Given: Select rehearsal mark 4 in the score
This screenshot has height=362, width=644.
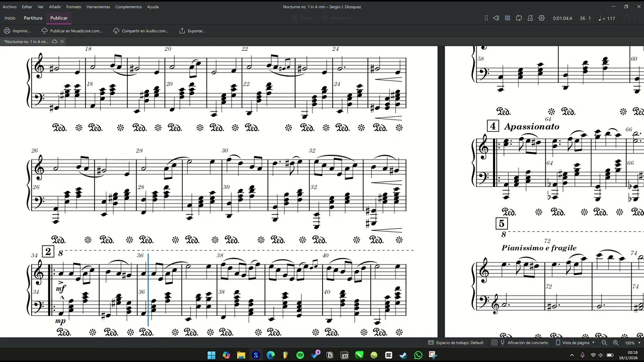Looking at the screenshot, I should coord(493,126).
